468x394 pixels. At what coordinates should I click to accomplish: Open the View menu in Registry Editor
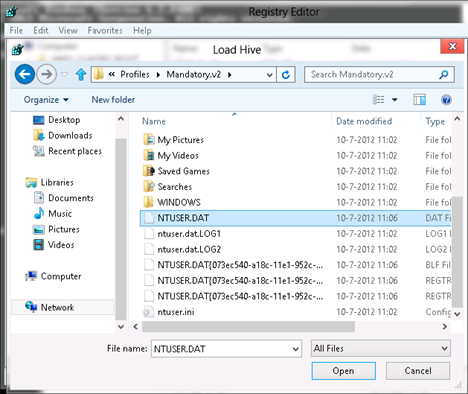click(x=68, y=31)
